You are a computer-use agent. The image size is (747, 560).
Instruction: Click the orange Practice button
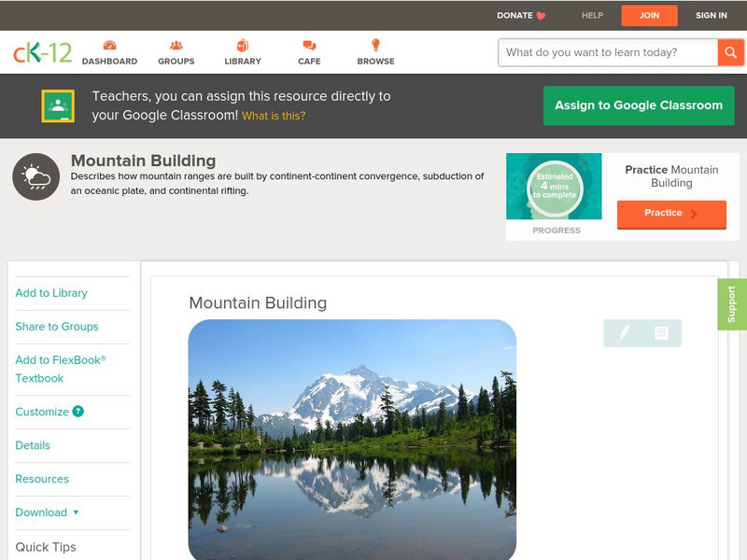coord(671,214)
